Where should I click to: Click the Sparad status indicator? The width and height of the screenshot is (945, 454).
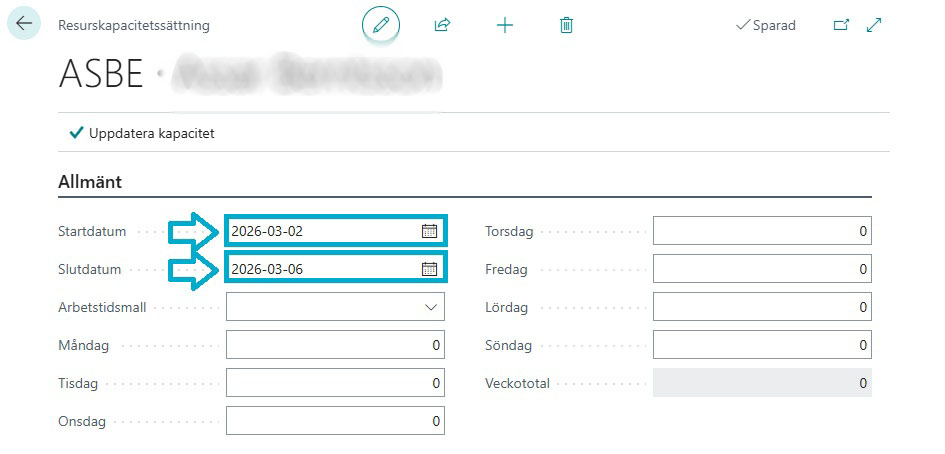point(765,25)
